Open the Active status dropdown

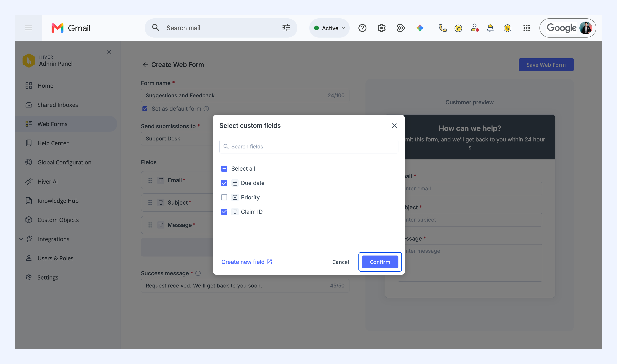coord(329,28)
